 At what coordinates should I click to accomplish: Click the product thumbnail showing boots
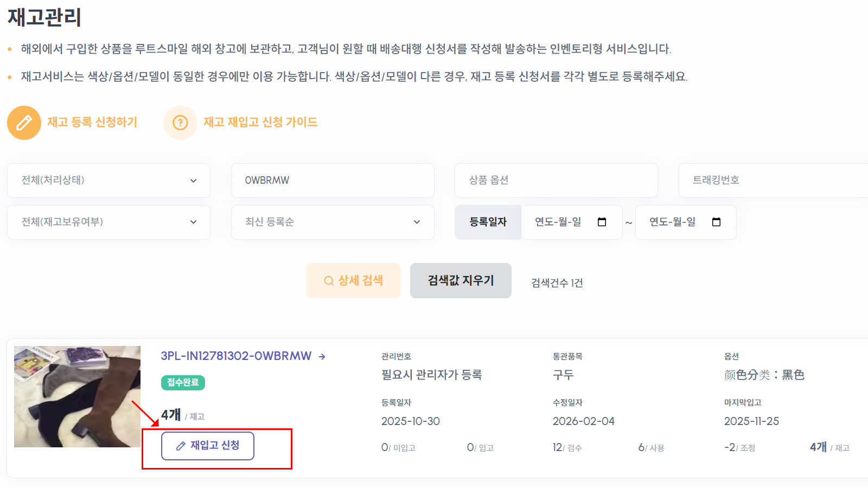pyautogui.click(x=78, y=396)
